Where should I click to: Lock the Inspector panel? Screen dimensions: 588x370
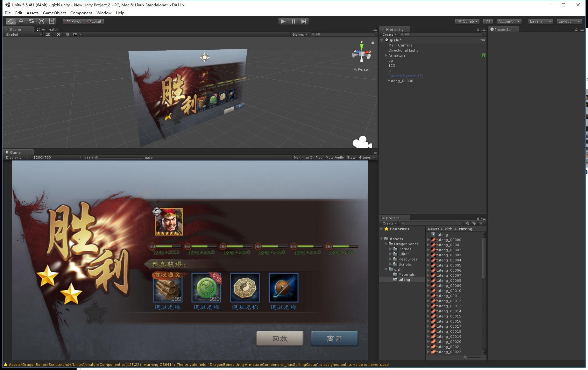coord(576,30)
